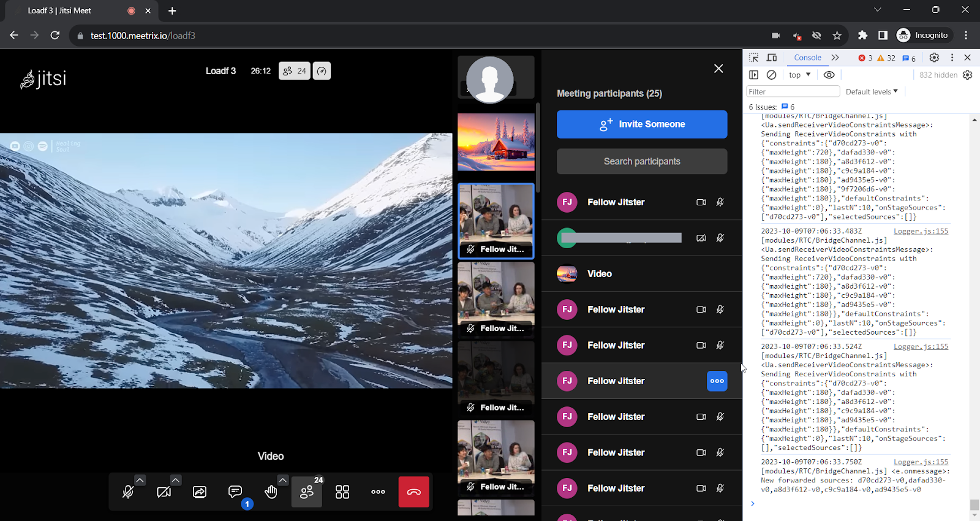Open Default levels dropdown in console
Screen dimensions: 980x521
pyautogui.click(x=871, y=92)
